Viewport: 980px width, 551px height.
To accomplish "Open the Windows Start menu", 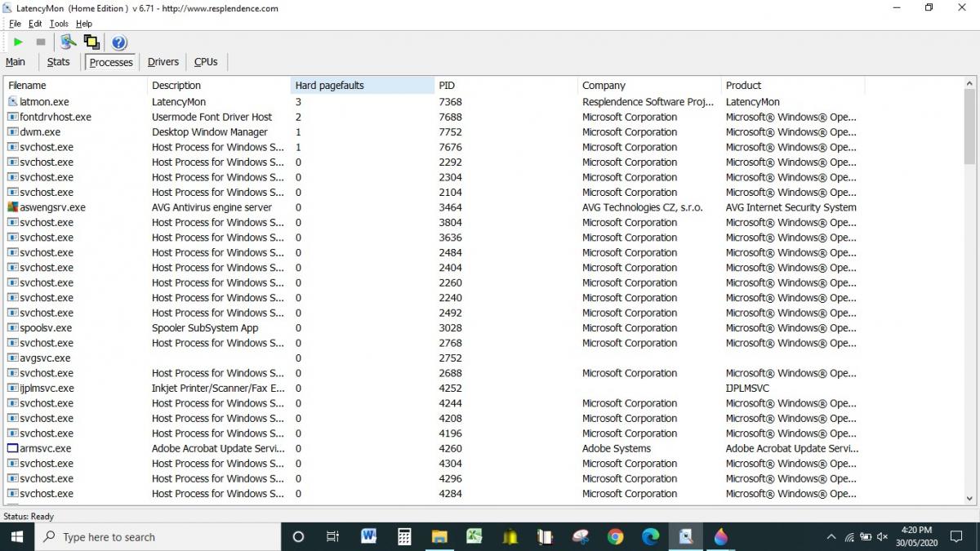I will (16, 536).
